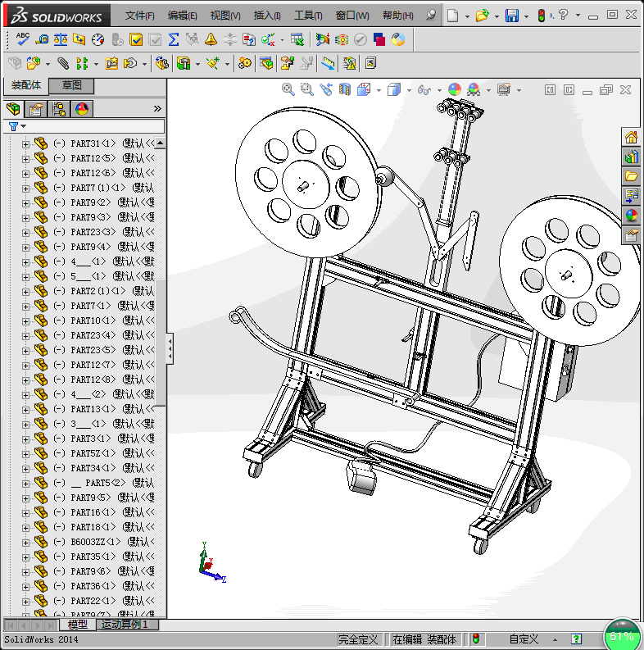This screenshot has width=644, height=650.
Task: Select the Section View icon
Action: click(x=345, y=89)
